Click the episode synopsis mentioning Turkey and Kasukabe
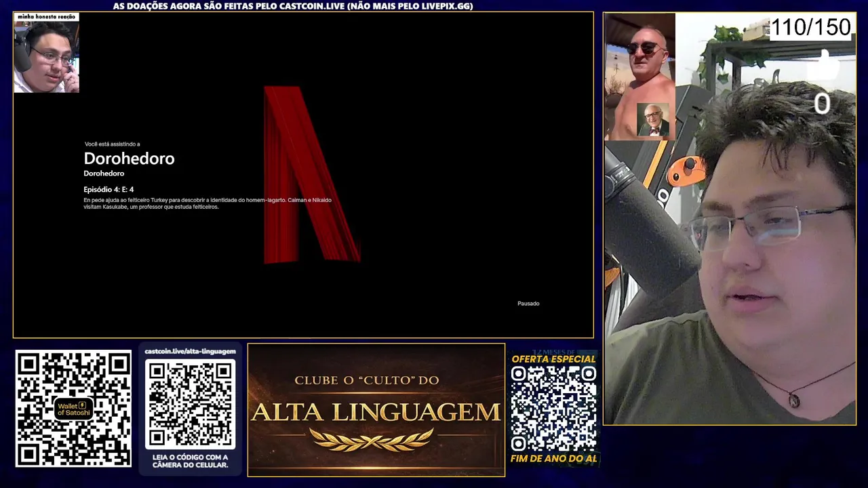 point(208,203)
